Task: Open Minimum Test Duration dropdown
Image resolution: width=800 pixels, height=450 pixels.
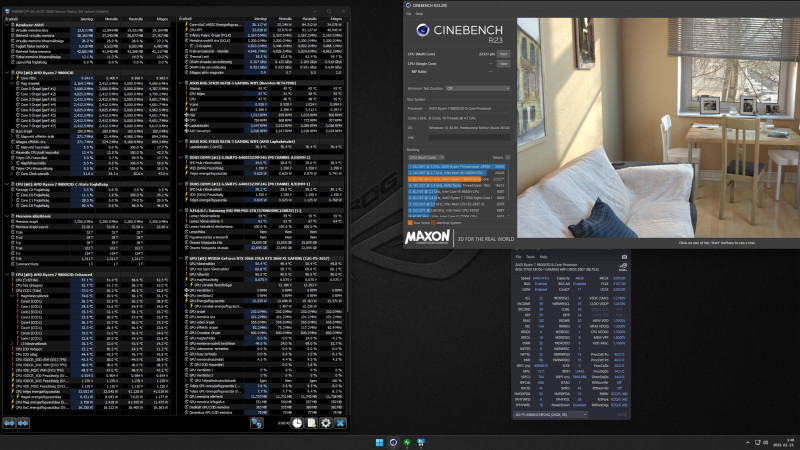Action: coord(478,88)
